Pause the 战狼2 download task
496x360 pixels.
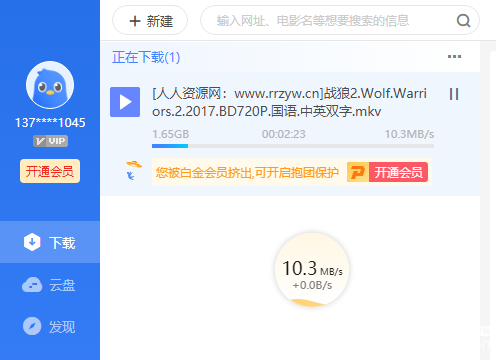454,94
